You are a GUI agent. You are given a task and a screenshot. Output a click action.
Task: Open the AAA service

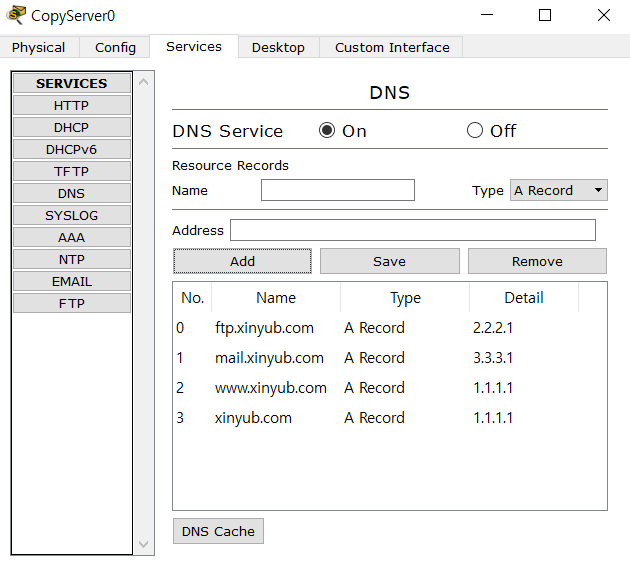72,237
